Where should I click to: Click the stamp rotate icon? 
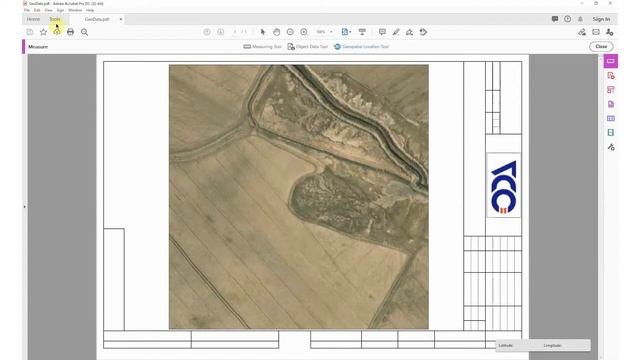(x=423, y=32)
